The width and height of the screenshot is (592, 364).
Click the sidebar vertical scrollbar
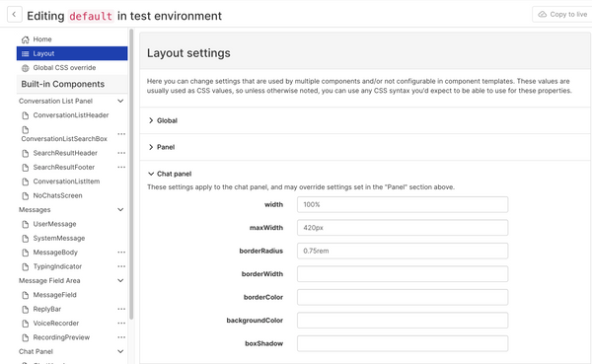point(131,175)
